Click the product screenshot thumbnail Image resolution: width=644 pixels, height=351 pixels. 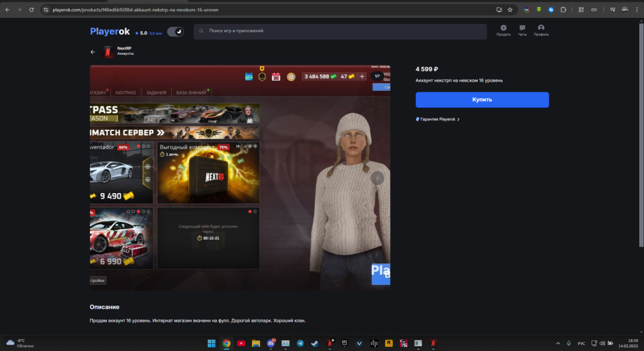point(240,178)
